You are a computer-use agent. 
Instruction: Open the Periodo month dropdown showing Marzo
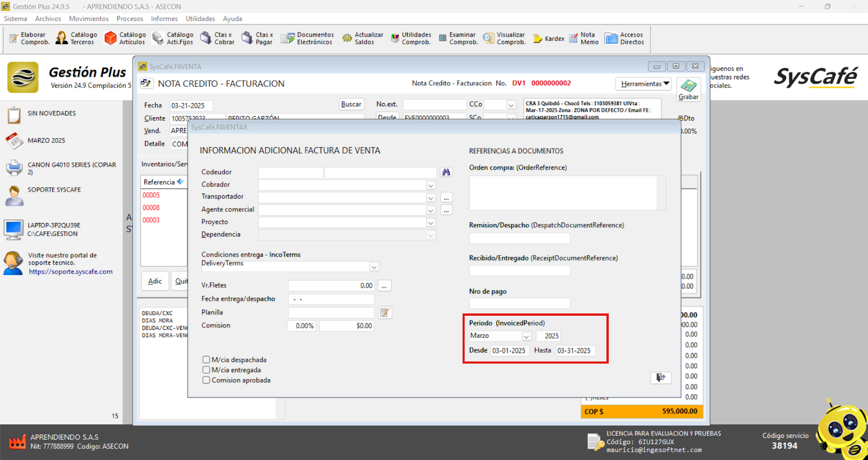(526, 336)
